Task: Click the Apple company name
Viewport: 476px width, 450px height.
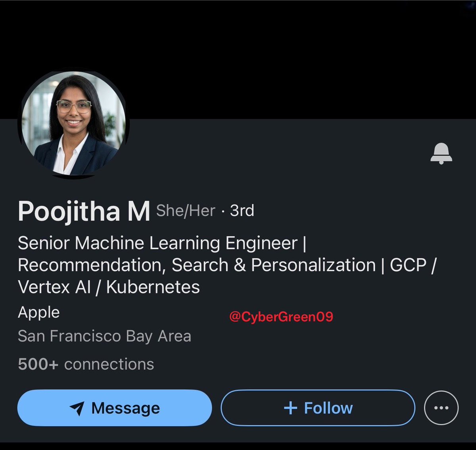Action: click(39, 313)
